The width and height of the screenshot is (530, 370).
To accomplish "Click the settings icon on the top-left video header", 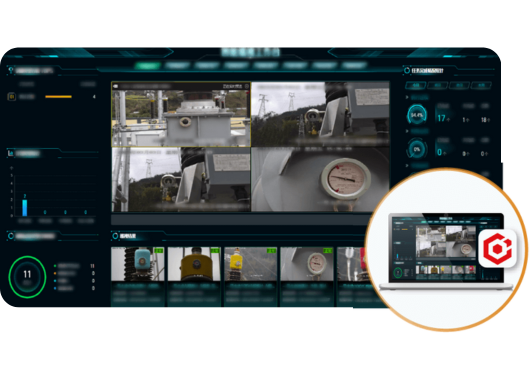I will coord(247,86).
